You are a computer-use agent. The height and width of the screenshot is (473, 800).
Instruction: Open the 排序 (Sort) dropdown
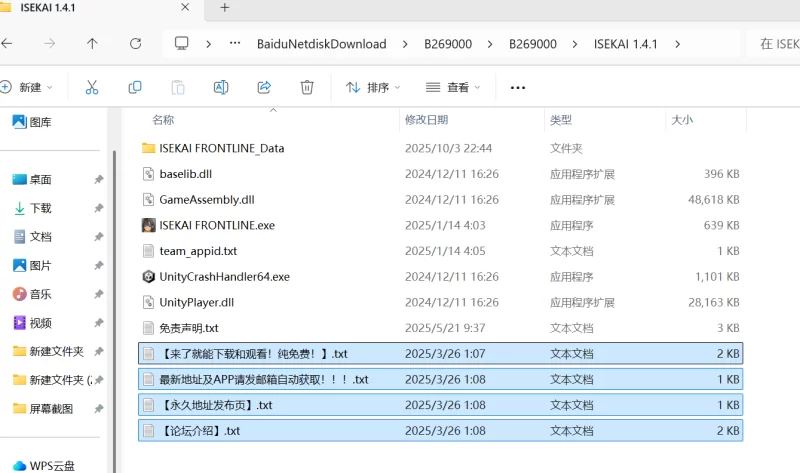(x=372, y=87)
